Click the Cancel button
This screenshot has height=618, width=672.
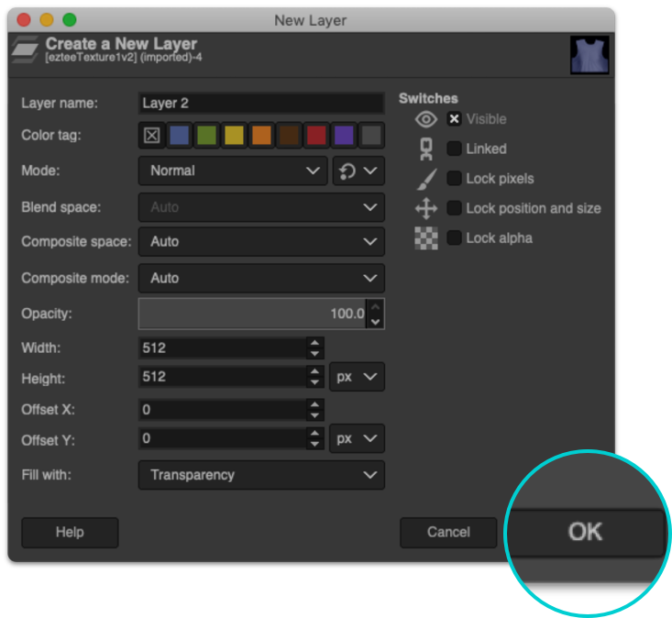pyautogui.click(x=448, y=533)
